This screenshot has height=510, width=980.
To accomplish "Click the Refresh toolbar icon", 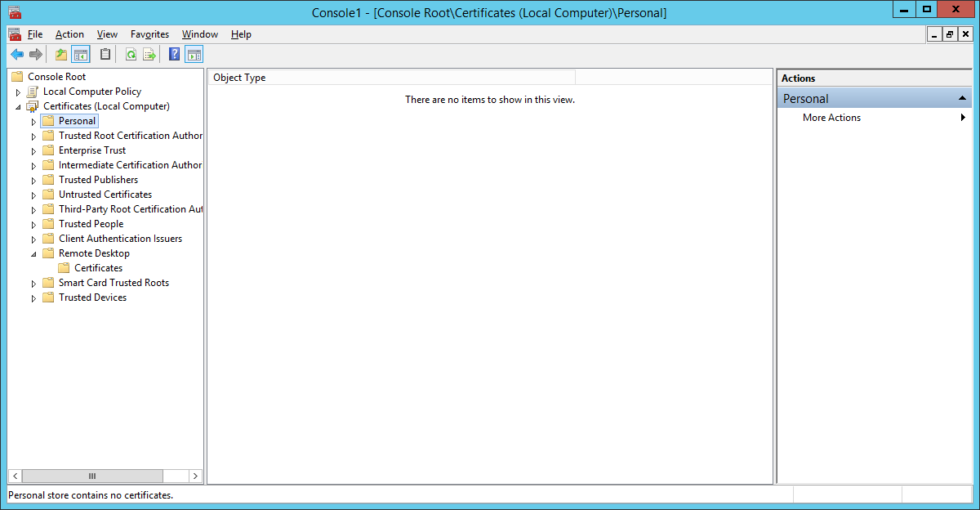I will 131,55.
